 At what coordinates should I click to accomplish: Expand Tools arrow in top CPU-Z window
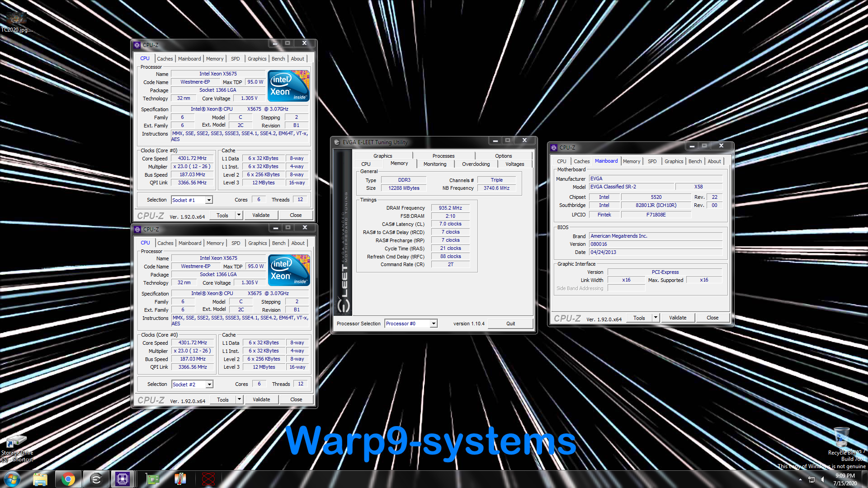[239, 215]
